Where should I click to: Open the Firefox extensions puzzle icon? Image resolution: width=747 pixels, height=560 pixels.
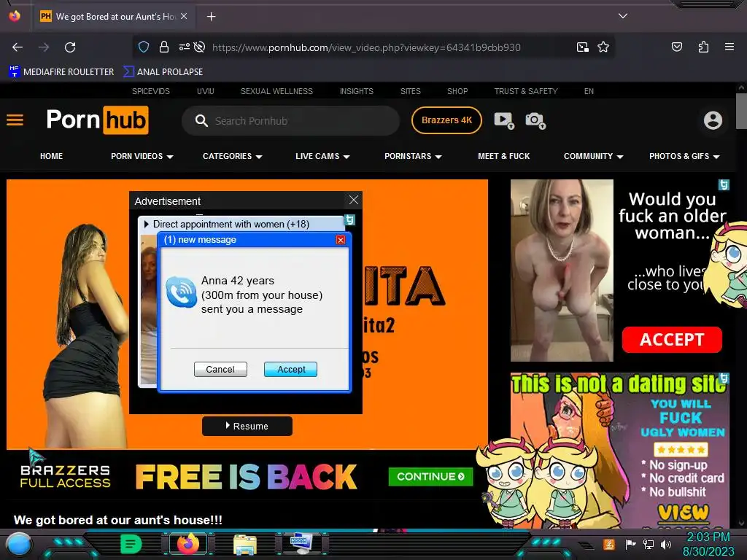703,47
